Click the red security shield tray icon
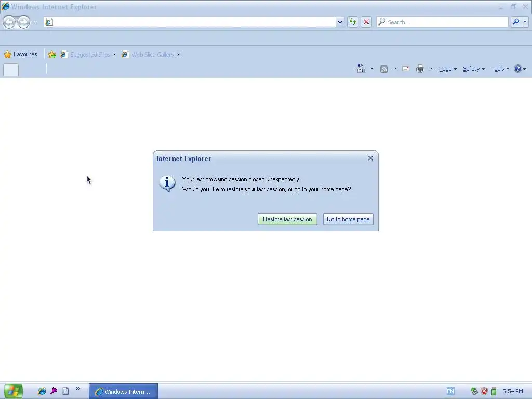The image size is (532, 399). click(x=484, y=392)
